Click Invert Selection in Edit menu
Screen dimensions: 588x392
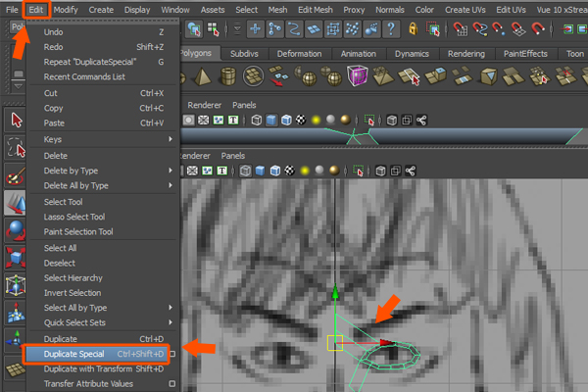[73, 292]
